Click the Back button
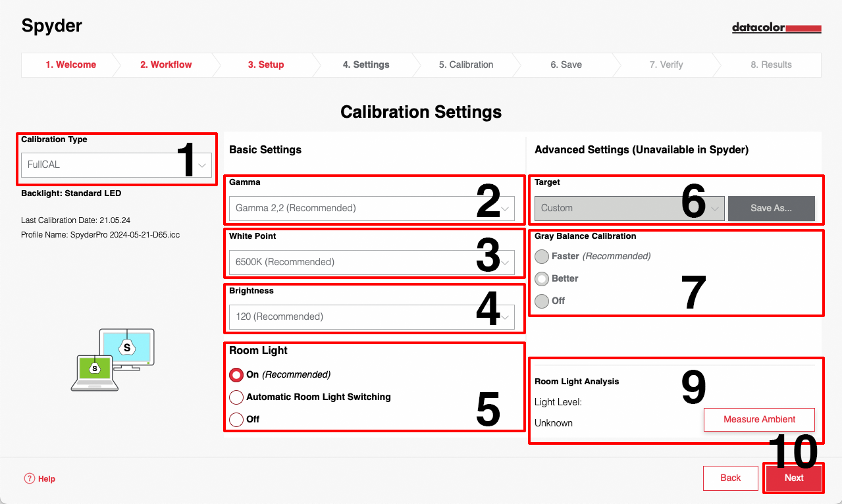The height and width of the screenshot is (504, 842). pyautogui.click(x=730, y=478)
